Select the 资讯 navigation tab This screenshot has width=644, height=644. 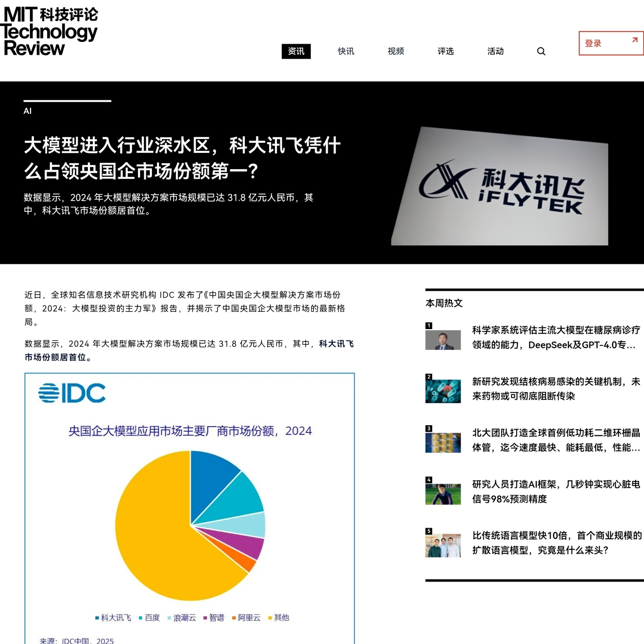coord(296,51)
